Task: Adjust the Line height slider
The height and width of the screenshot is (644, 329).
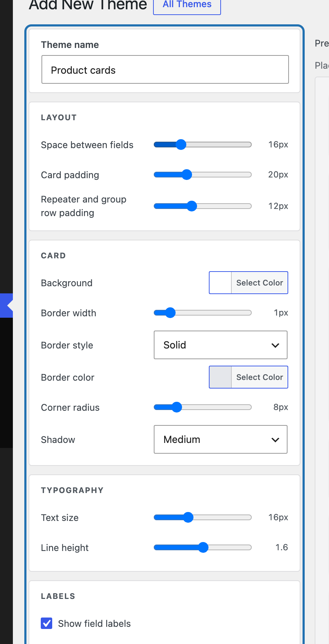Action: click(x=203, y=547)
